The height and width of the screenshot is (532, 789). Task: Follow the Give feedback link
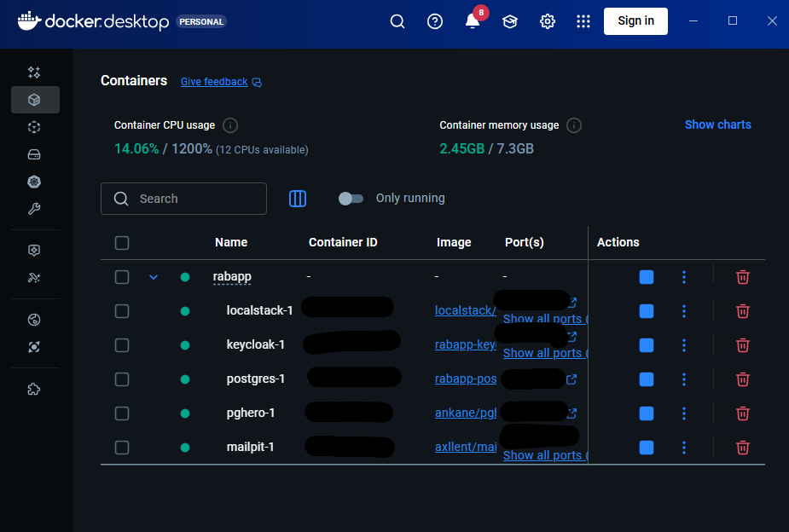click(x=213, y=81)
